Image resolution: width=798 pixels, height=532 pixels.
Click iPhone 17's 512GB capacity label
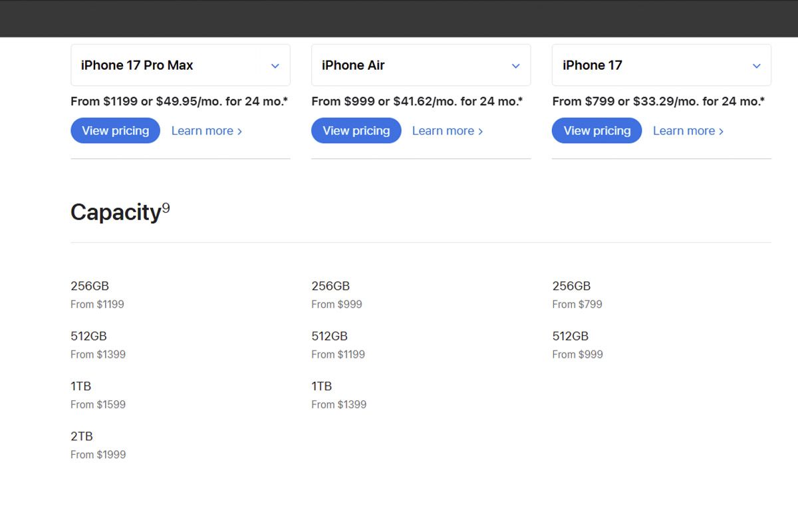click(x=570, y=336)
